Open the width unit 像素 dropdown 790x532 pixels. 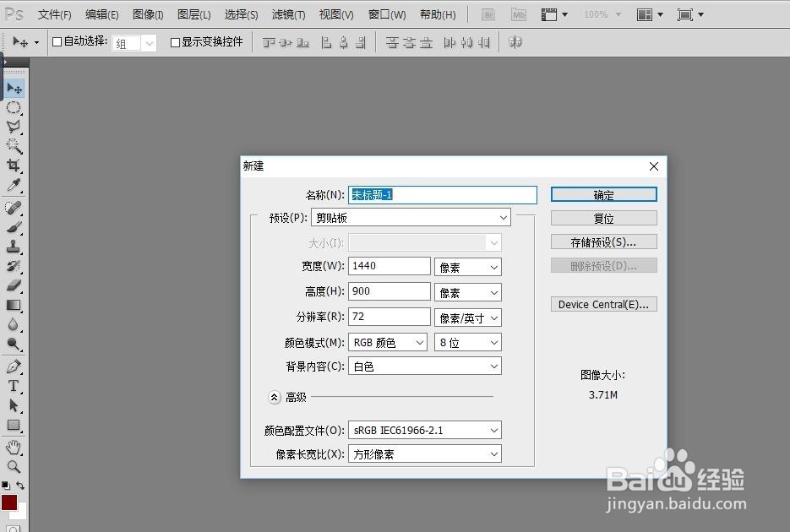(468, 267)
